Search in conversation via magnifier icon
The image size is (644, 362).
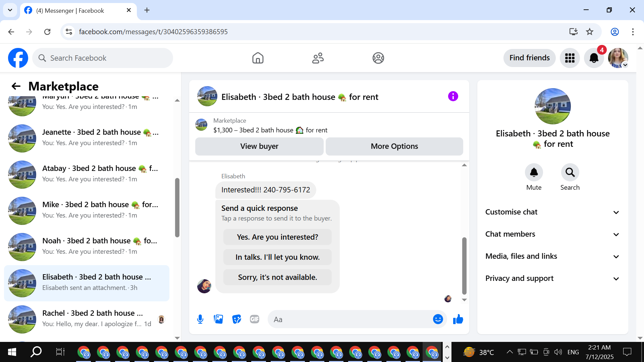coord(570,172)
